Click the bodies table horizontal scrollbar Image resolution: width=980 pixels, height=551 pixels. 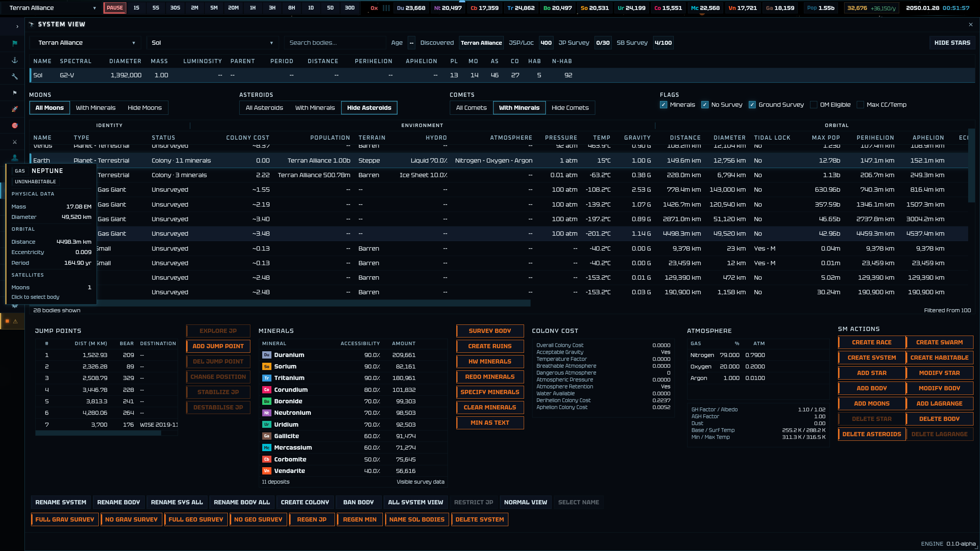pyautogui.click(x=280, y=303)
